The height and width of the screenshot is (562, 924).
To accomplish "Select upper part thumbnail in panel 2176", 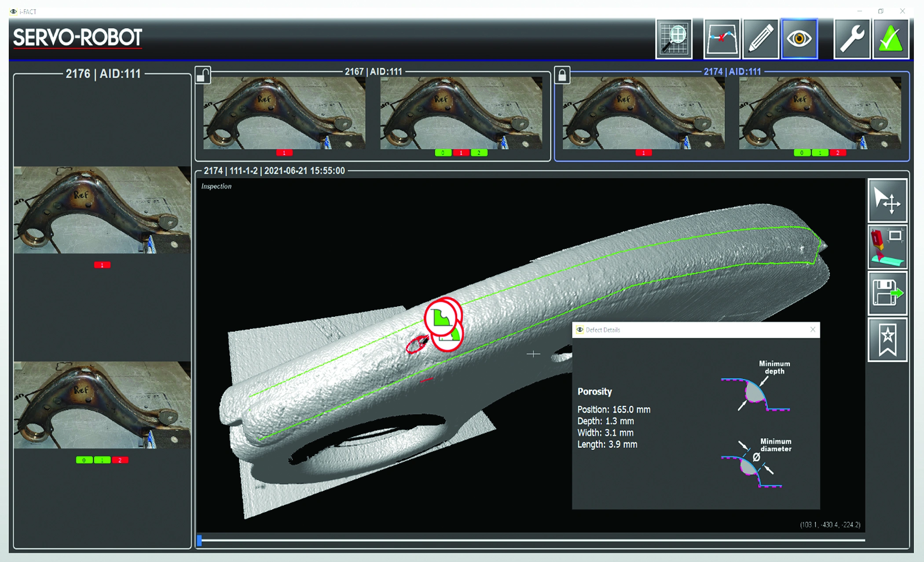I will click(102, 210).
